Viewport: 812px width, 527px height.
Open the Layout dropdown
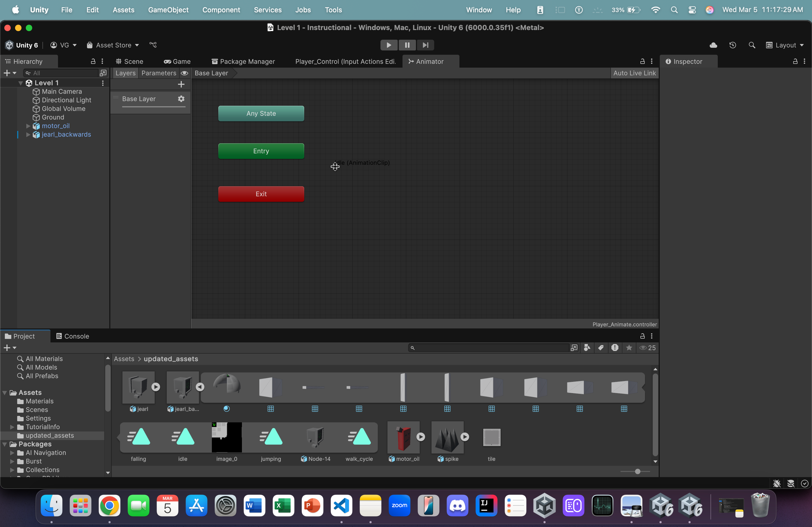(785, 45)
